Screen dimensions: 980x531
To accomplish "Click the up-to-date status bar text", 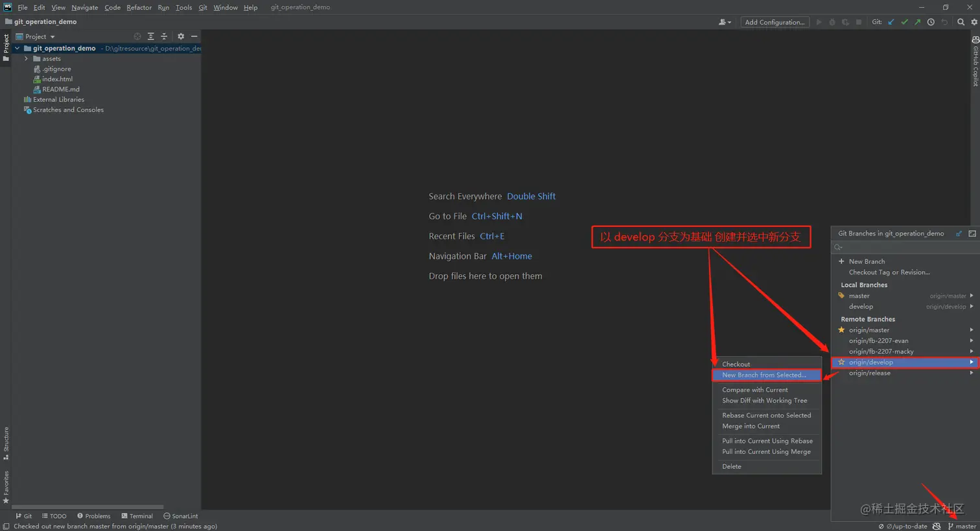I will pyautogui.click(x=907, y=526).
